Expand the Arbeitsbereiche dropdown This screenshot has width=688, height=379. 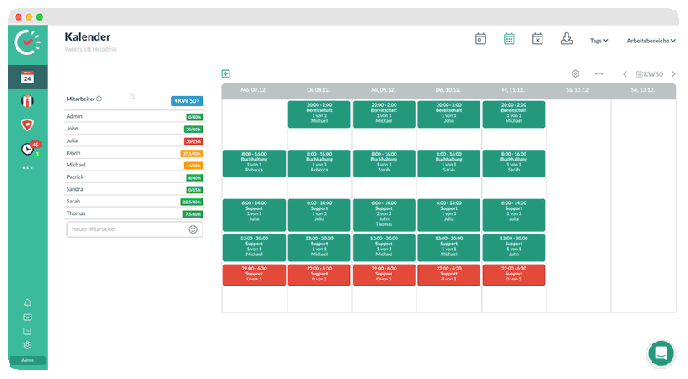pyautogui.click(x=651, y=40)
